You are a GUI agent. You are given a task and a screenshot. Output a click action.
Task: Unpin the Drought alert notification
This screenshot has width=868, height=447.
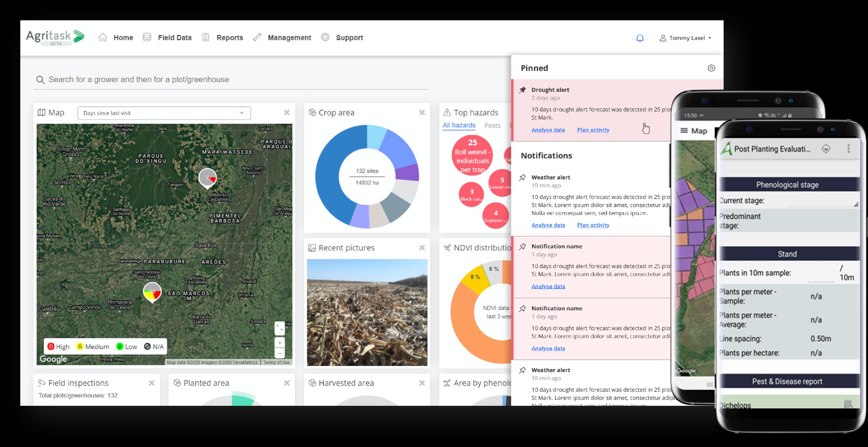tap(523, 90)
